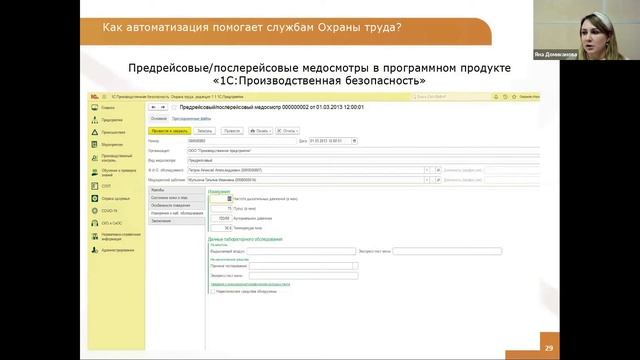Click the Провести button
640x360 pixels.
click(232, 131)
